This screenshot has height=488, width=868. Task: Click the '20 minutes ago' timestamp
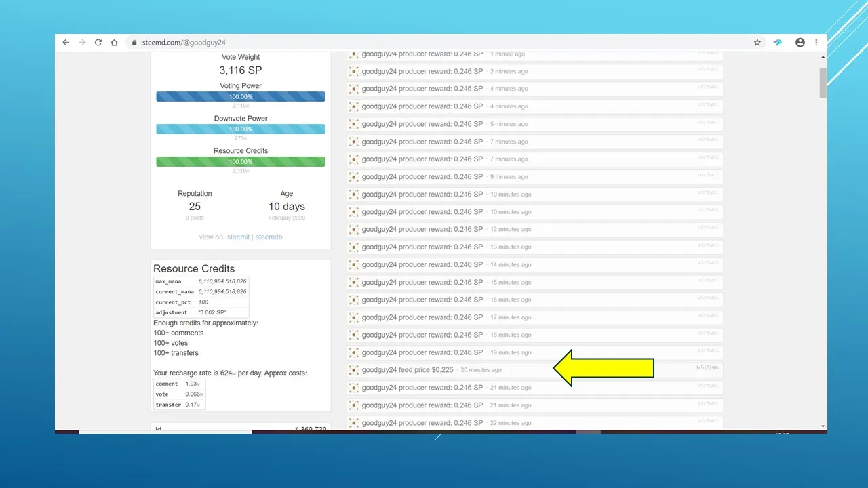[x=481, y=370]
